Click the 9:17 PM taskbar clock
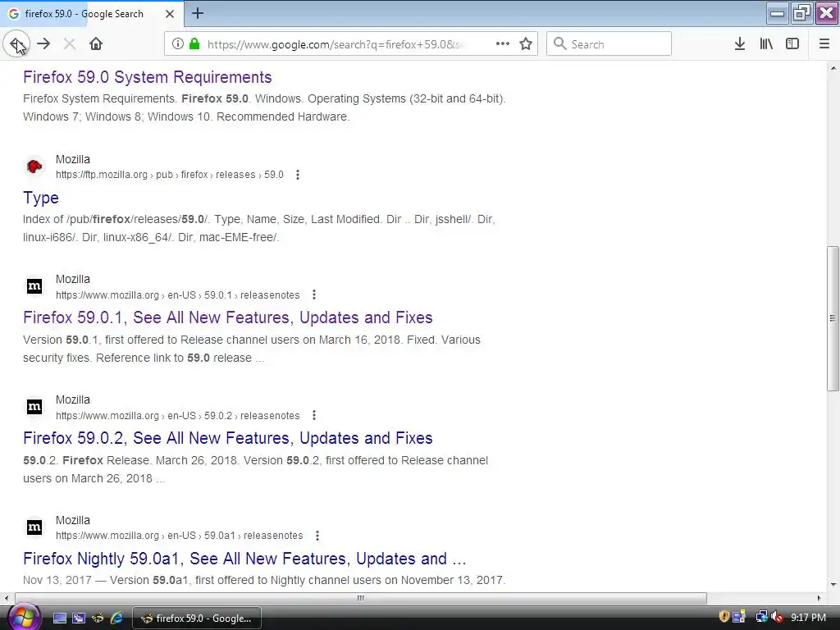 (808, 618)
